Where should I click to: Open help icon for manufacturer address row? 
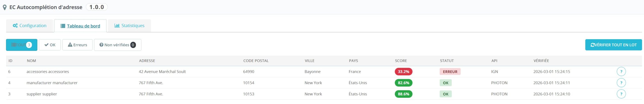tap(621, 83)
